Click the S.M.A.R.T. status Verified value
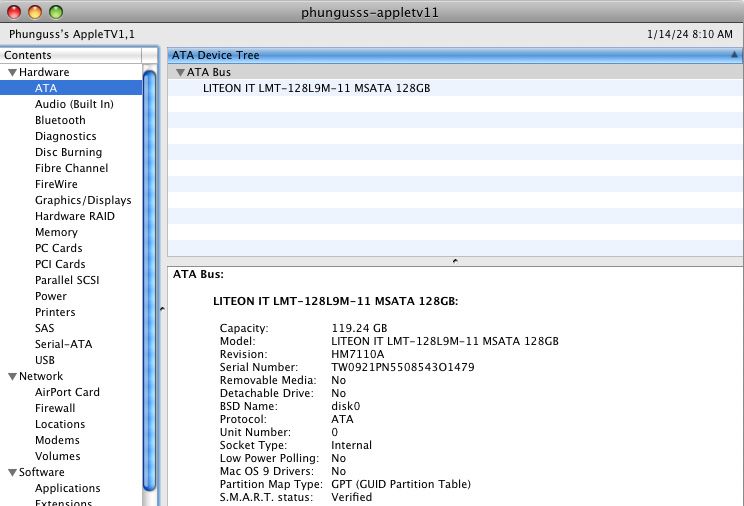The height and width of the screenshot is (506, 744). pos(352,497)
